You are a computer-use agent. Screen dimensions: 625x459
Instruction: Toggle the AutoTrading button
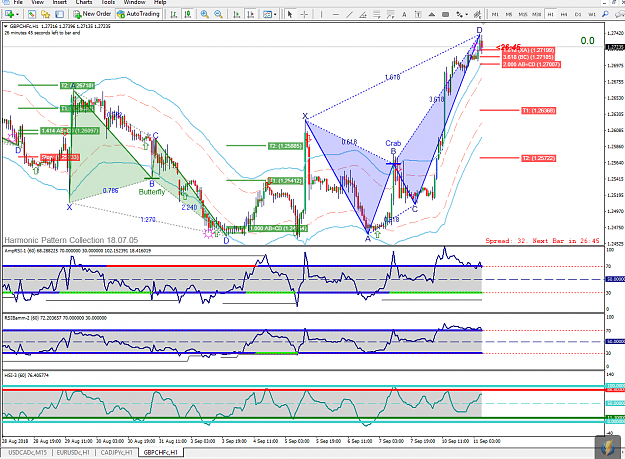pyautogui.click(x=138, y=14)
